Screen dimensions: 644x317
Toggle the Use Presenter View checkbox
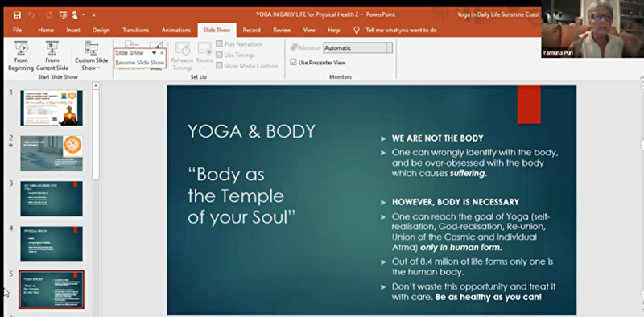click(x=293, y=63)
